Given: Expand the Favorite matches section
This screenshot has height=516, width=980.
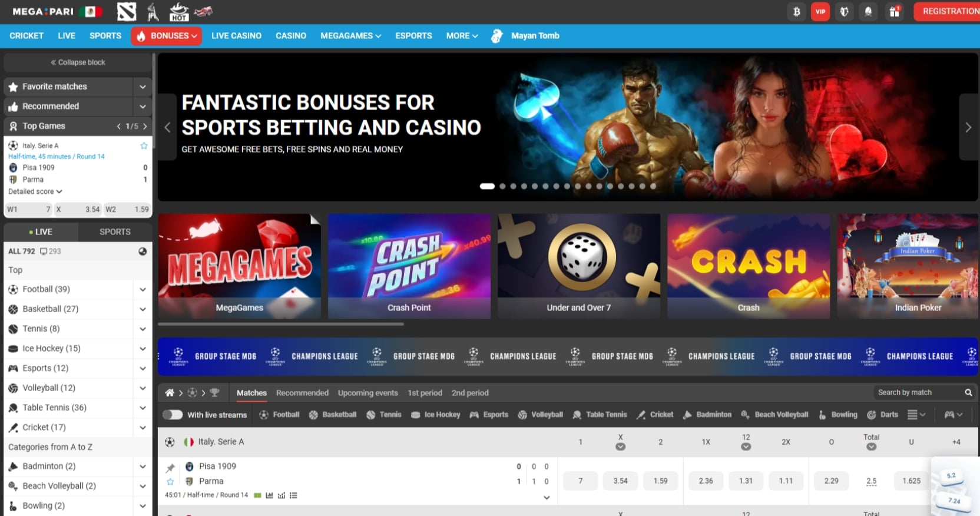Looking at the screenshot, I should tap(143, 87).
